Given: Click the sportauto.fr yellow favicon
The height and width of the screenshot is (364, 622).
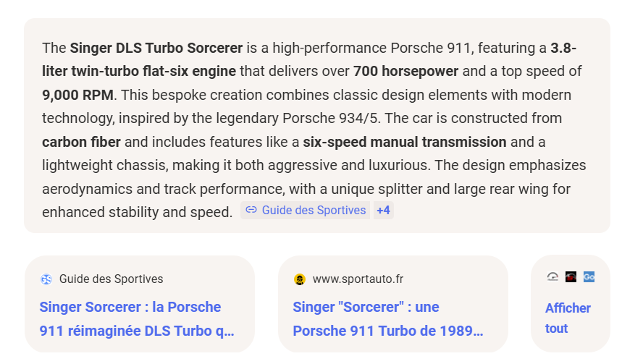Looking at the screenshot, I should pos(300,279).
